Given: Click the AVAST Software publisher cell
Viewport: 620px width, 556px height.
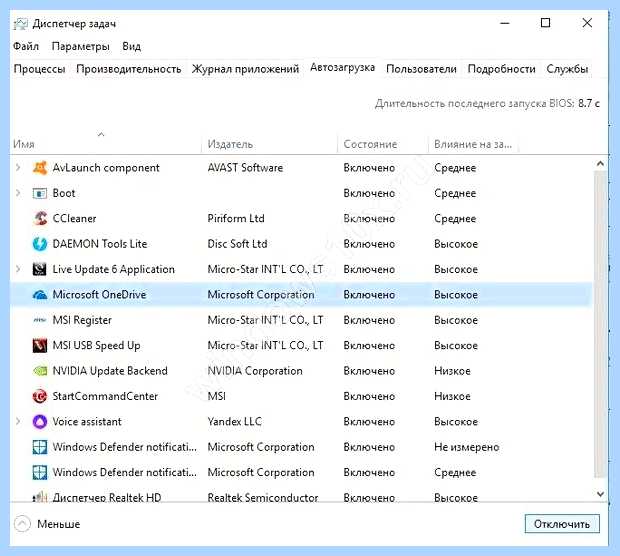Looking at the screenshot, I should pyautogui.click(x=245, y=168).
